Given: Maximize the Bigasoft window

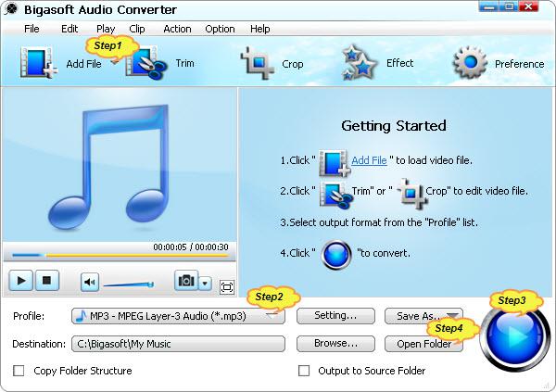Looking at the screenshot, I should click(x=509, y=6).
